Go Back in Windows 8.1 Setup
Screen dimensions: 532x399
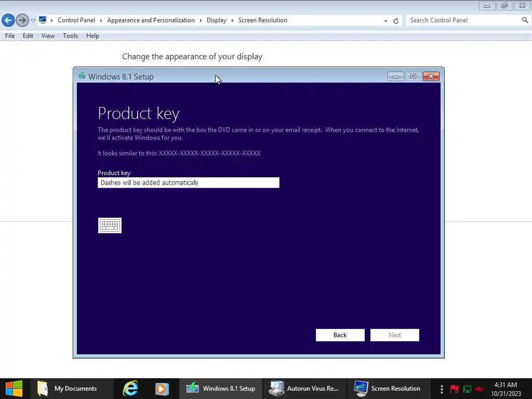click(340, 335)
